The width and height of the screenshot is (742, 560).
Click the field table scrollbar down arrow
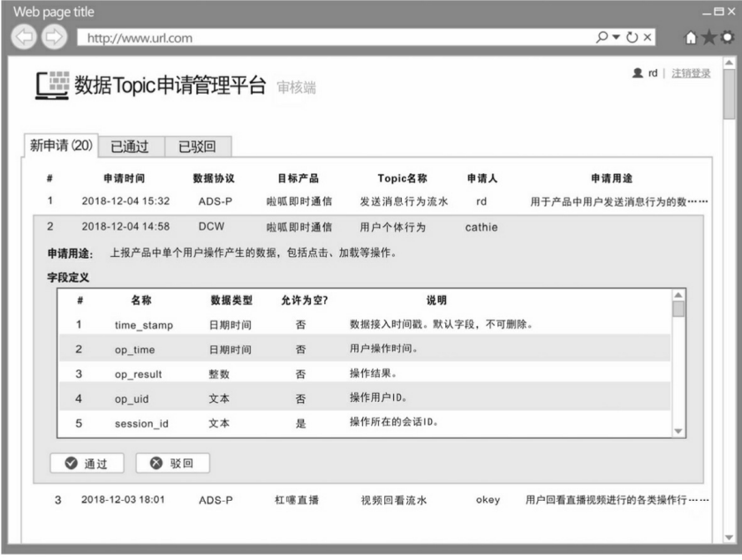click(678, 431)
